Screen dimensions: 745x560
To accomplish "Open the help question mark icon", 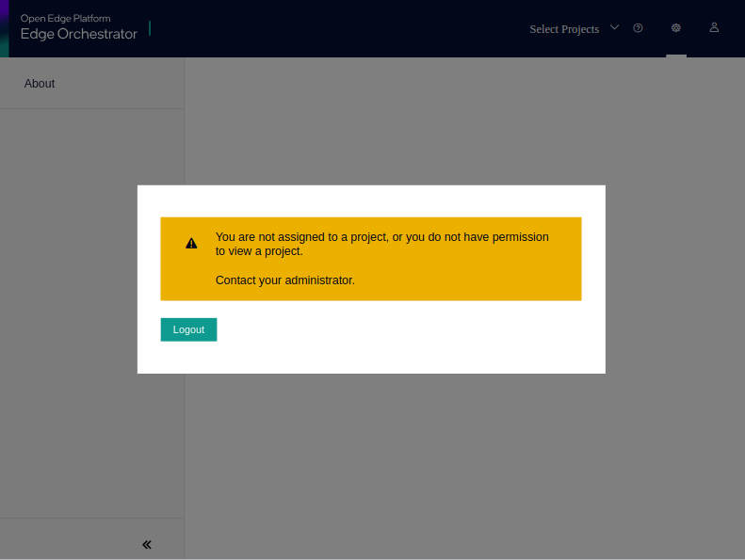I will pyautogui.click(x=638, y=28).
